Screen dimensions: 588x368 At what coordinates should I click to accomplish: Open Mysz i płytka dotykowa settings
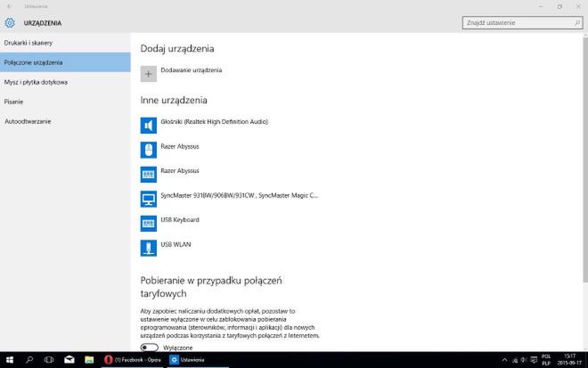click(65, 82)
